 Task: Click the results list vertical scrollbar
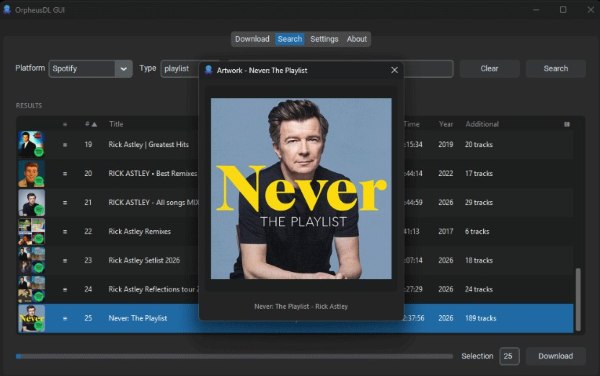(578, 299)
